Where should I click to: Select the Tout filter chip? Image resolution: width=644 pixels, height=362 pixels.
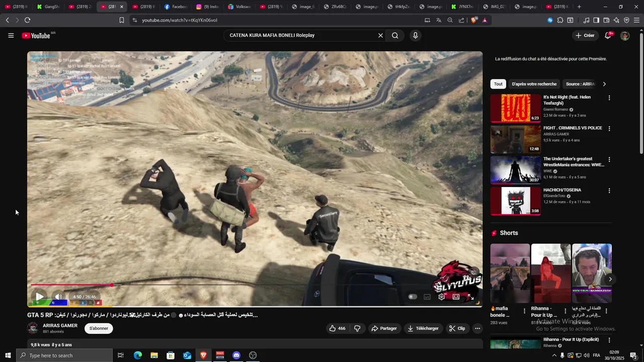498,84
